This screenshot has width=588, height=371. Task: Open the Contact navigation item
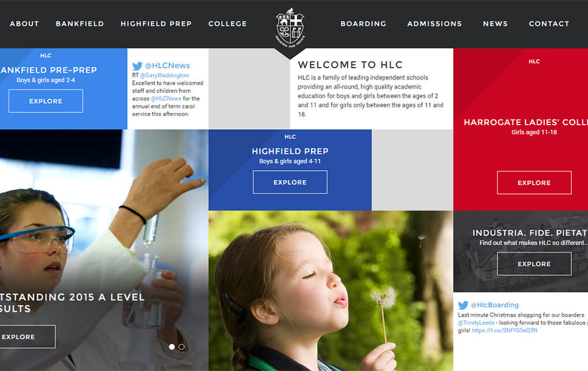[x=549, y=24]
